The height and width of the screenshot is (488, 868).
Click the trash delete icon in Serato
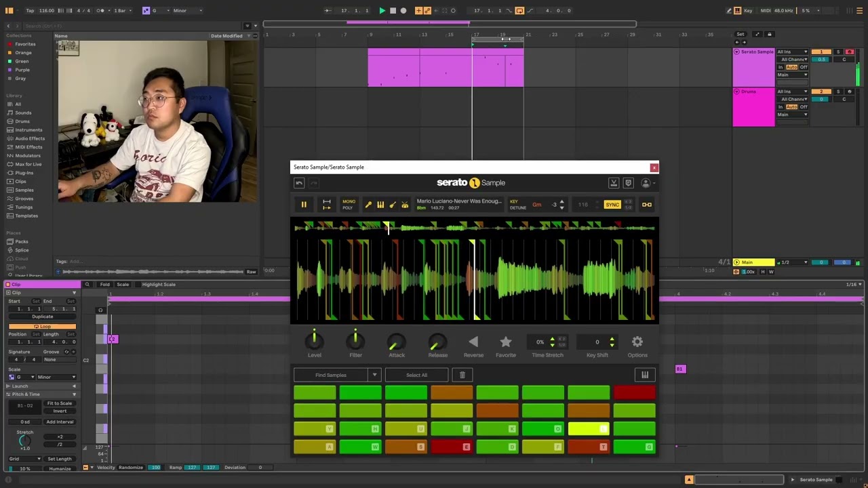point(462,375)
